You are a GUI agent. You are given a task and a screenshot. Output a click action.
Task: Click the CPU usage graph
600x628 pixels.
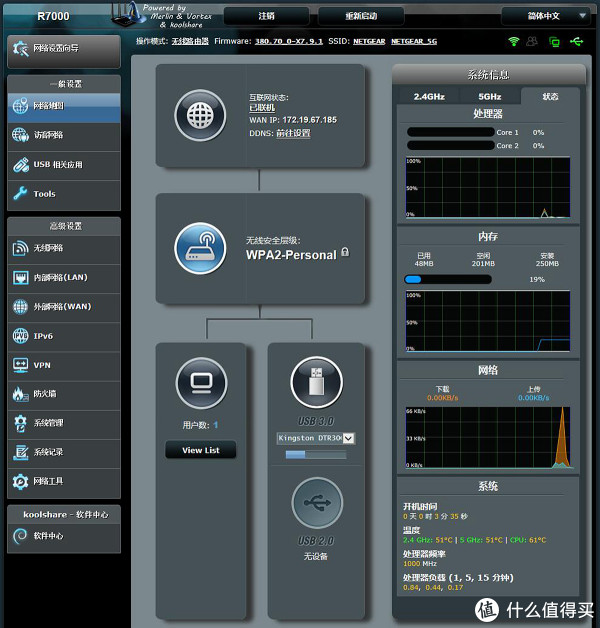(x=488, y=187)
